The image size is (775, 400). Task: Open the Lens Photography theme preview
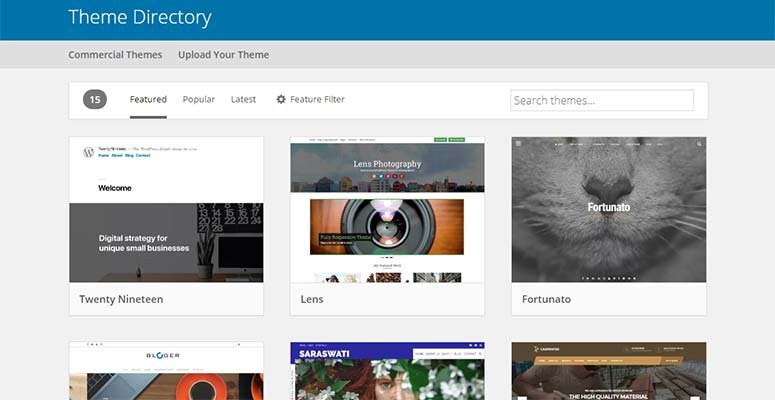pyautogui.click(x=388, y=210)
